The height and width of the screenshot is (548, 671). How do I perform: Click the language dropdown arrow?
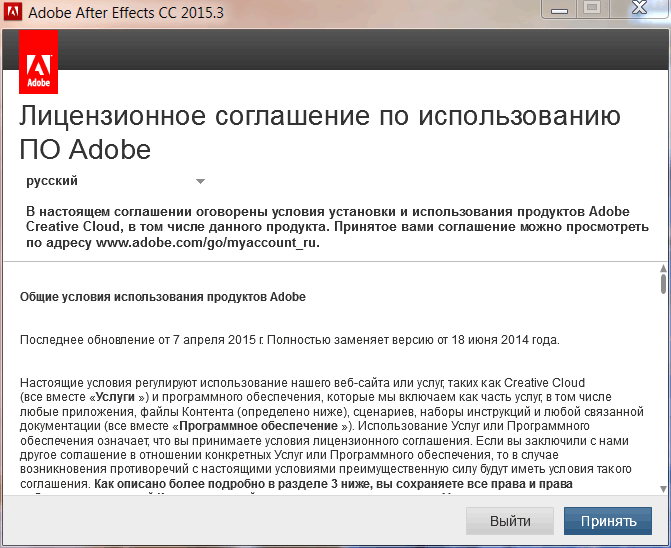point(200,181)
